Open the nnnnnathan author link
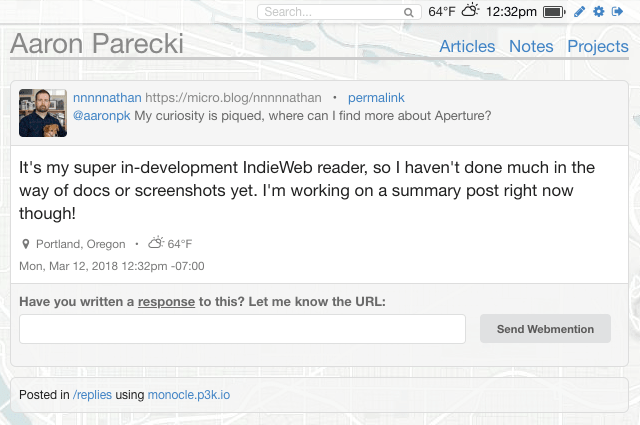Viewport: 640px width, 425px height. (107, 98)
